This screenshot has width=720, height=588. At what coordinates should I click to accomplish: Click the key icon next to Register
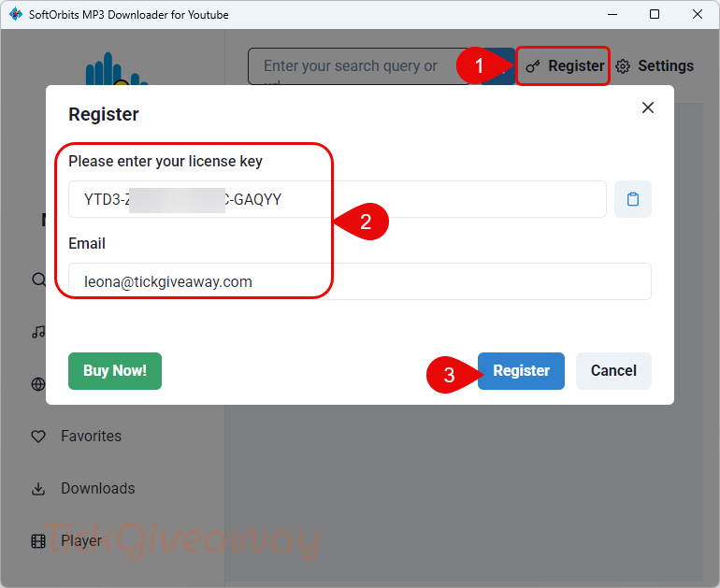(533, 66)
